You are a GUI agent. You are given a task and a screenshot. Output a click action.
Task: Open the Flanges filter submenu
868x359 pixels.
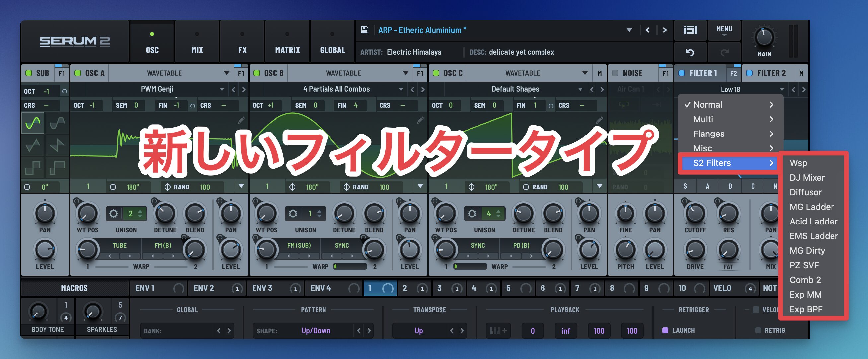coord(730,134)
